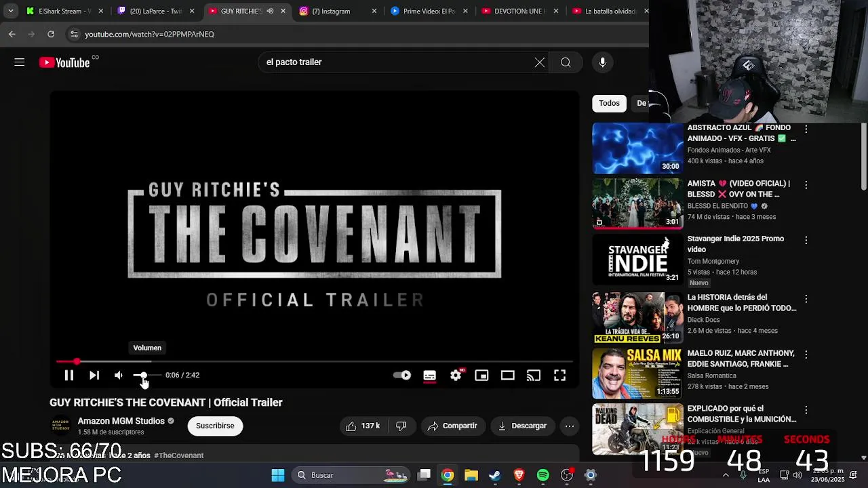
Task: Go back in browser
Action: pos(12,34)
